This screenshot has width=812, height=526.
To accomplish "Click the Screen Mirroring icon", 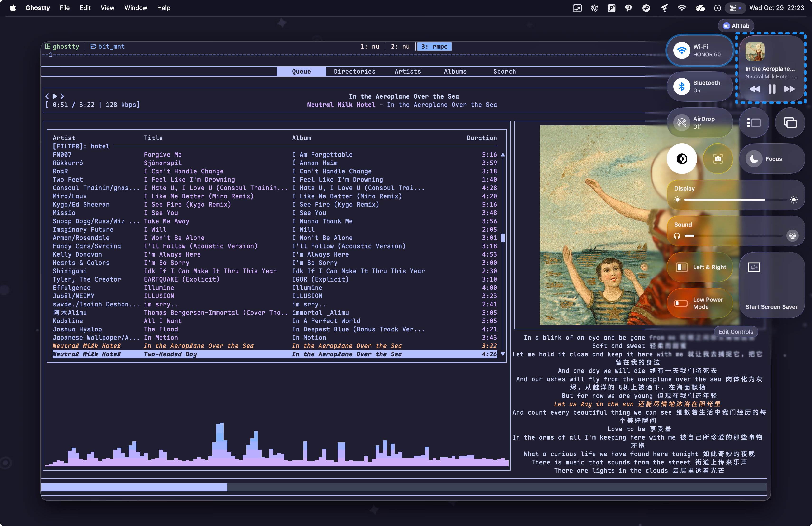I will point(790,123).
